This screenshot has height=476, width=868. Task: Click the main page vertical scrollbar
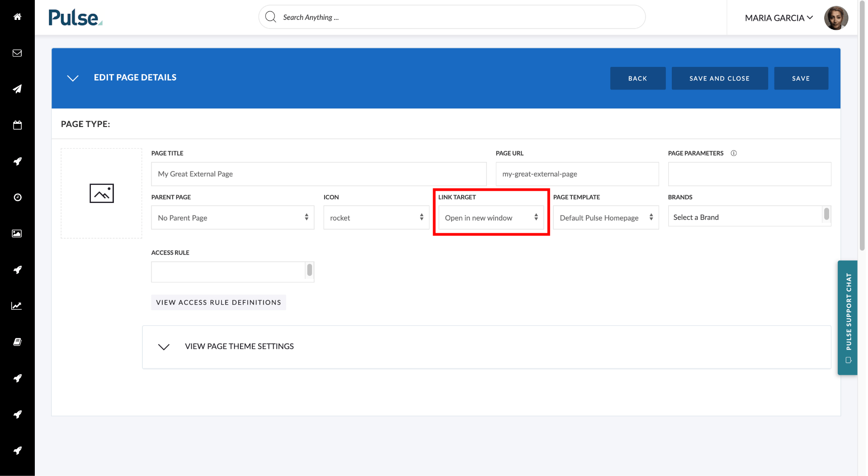(x=862, y=127)
